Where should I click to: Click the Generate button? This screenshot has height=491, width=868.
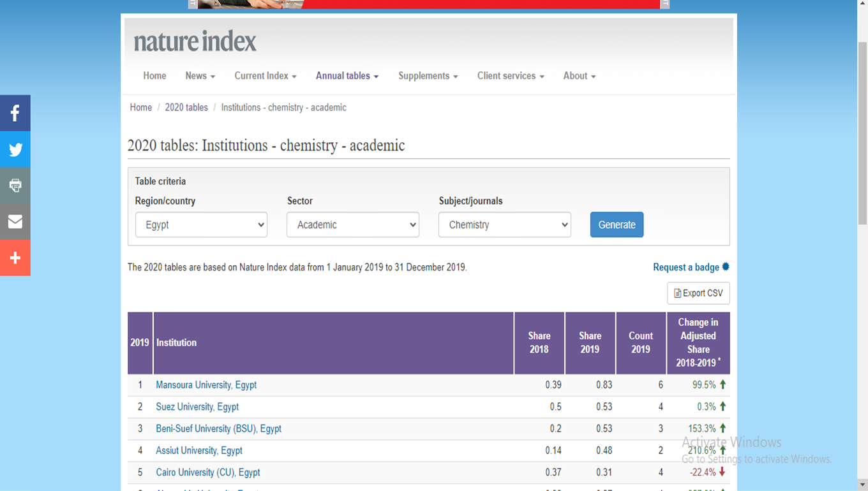[617, 224]
